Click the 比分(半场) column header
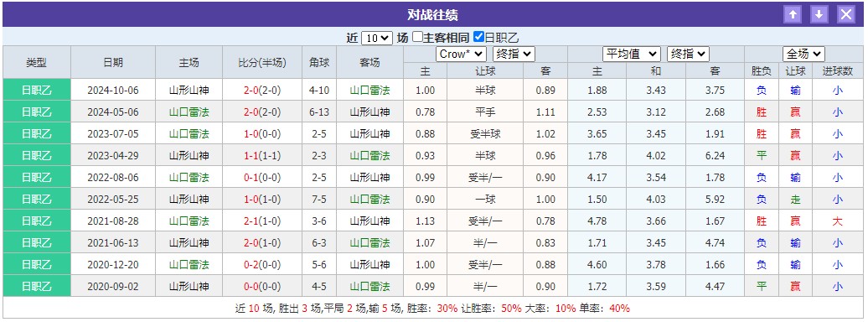The width and height of the screenshot is (868, 322). [262, 62]
